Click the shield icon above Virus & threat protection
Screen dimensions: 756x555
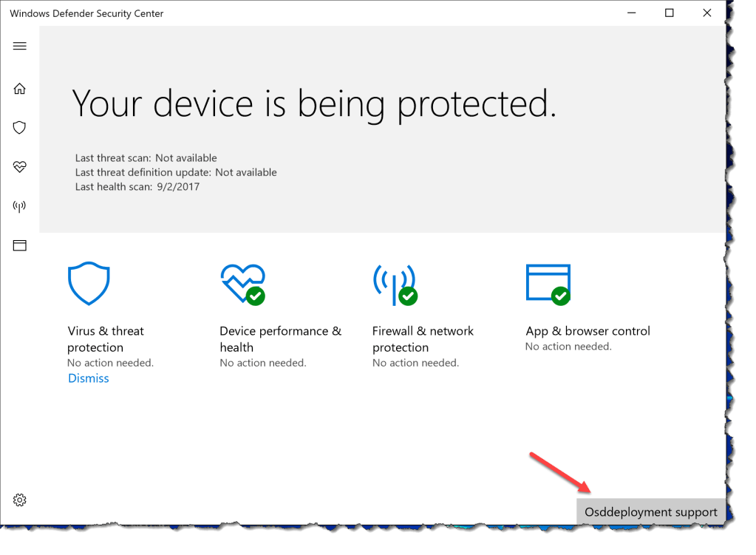click(89, 283)
